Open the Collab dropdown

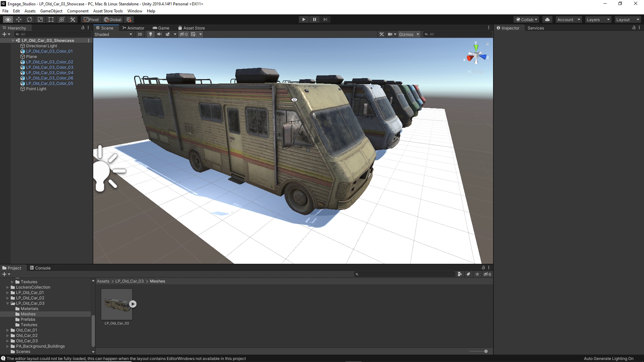526,19
